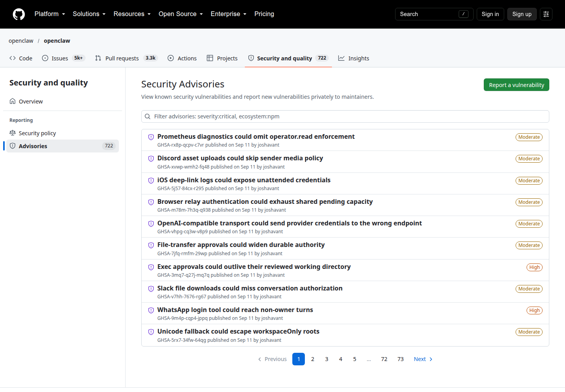
Task: Expand the Open Source dropdown menu
Action: tap(181, 14)
